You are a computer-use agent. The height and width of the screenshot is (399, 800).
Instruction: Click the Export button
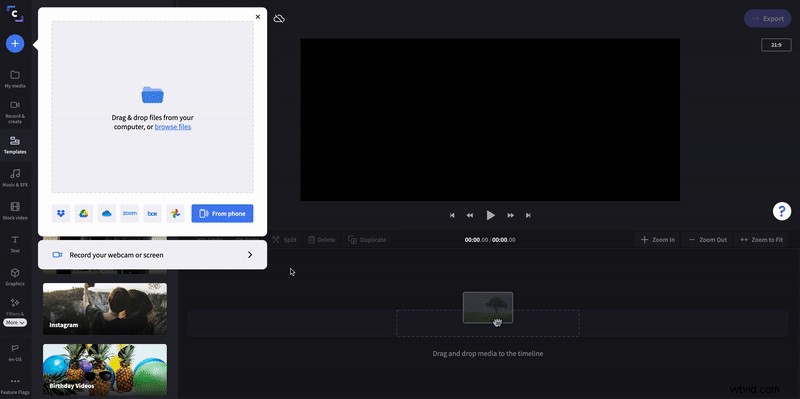(x=767, y=18)
